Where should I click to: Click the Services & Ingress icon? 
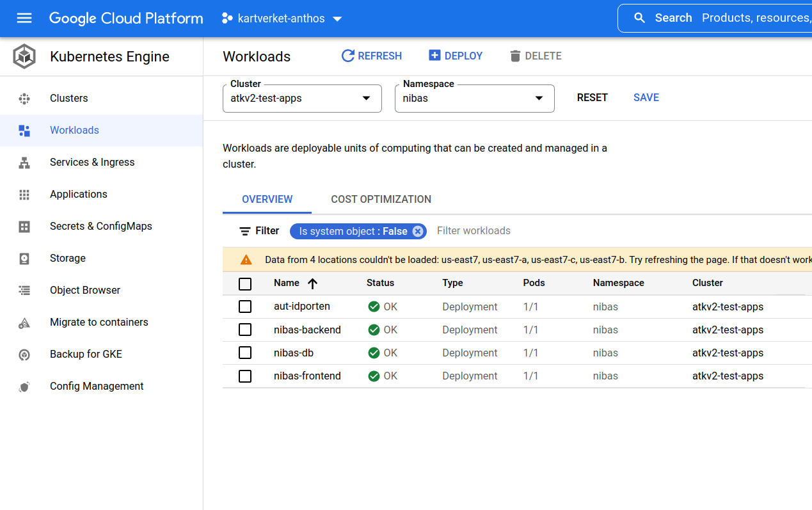point(24,163)
